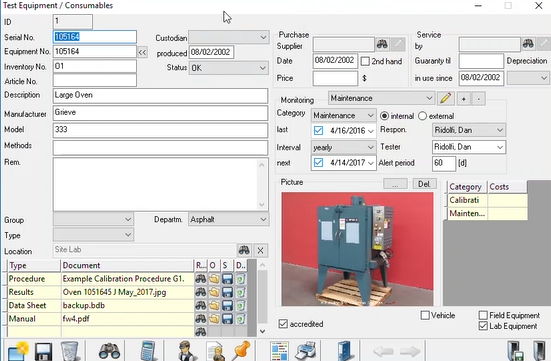Click down arrow of documents table scrollbar
This screenshot has width=551, height=361.
(x=262, y=331)
